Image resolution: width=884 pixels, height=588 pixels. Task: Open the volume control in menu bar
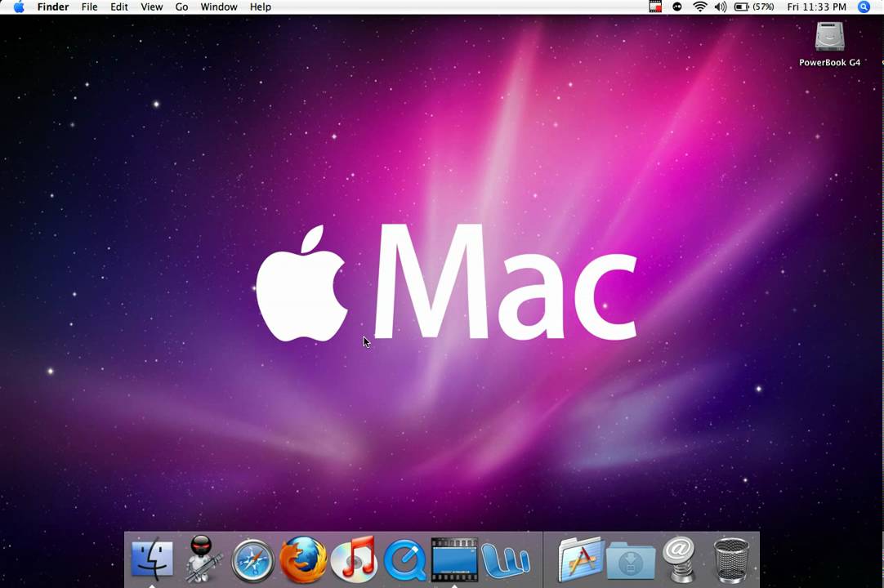[x=721, y=7]
